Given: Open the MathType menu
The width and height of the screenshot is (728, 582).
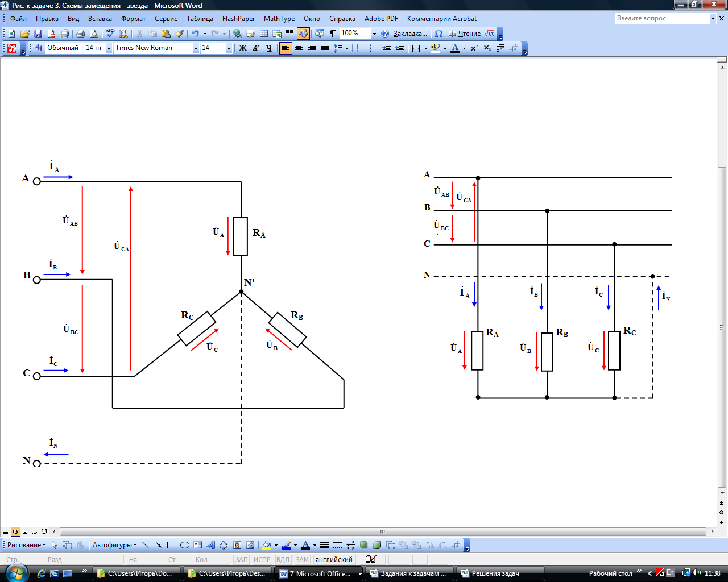Looking at the screenshot, I should click(x=279, y=19).
